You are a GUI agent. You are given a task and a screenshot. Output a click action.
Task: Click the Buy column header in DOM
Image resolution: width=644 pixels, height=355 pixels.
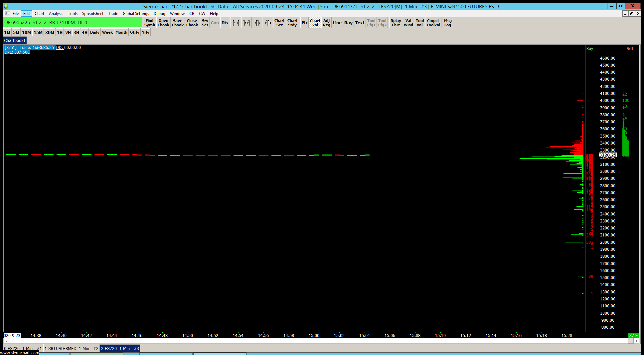pos(590,49)
